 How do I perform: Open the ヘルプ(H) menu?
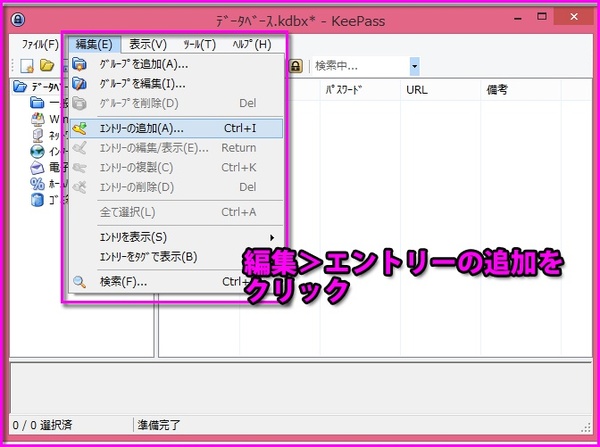tap(252, 44)
